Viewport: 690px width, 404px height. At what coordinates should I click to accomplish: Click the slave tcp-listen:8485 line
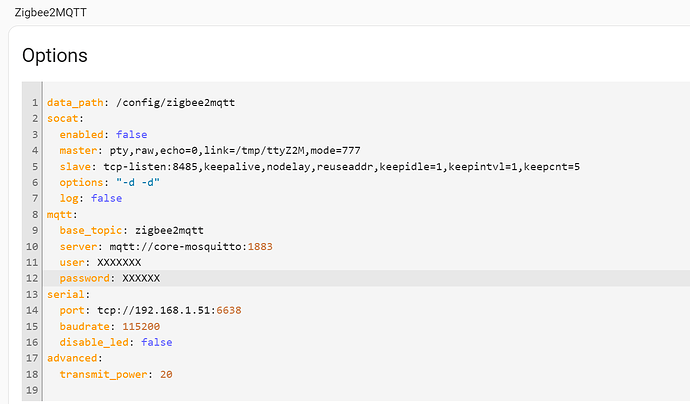[x=320, y=166]
